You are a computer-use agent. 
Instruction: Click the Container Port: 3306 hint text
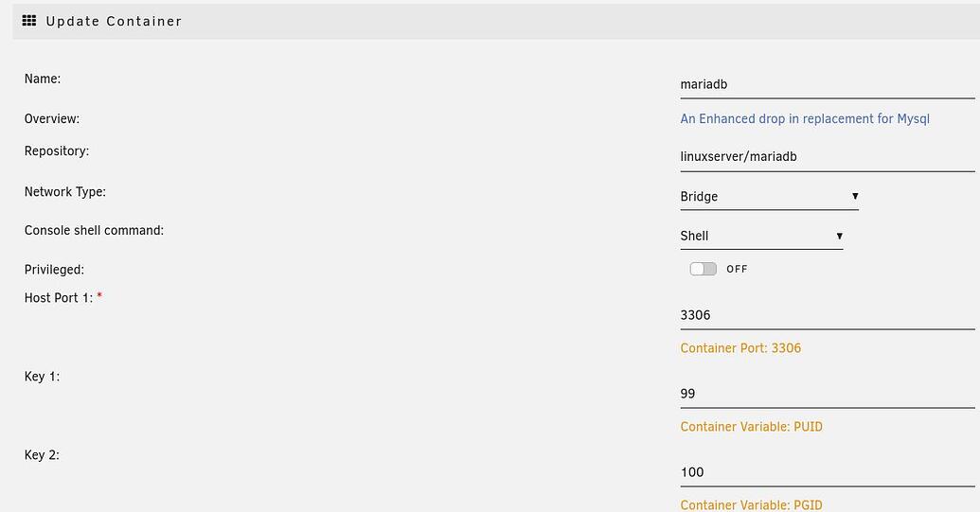point(740,348)
